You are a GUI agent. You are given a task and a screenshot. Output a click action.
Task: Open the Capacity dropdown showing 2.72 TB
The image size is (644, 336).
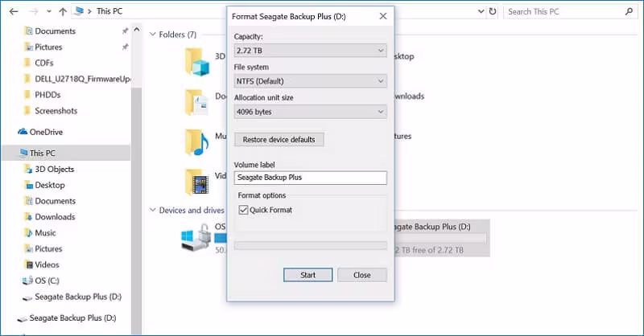point(310,51)
